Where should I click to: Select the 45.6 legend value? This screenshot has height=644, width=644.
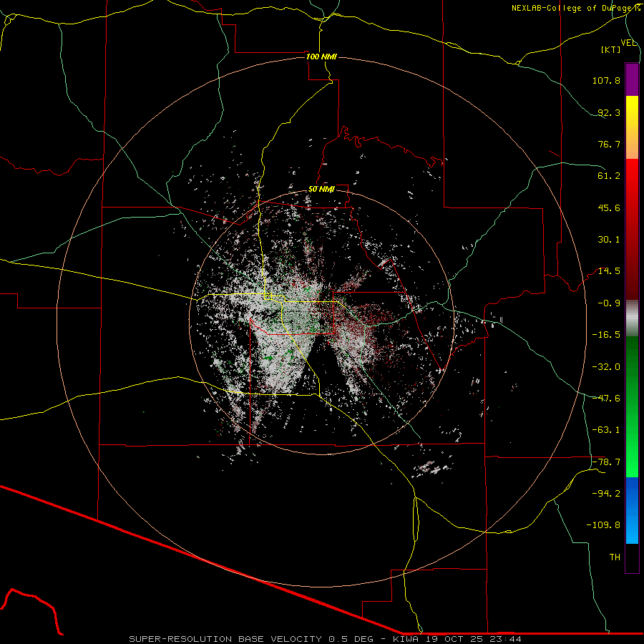(x=609, y=208)
